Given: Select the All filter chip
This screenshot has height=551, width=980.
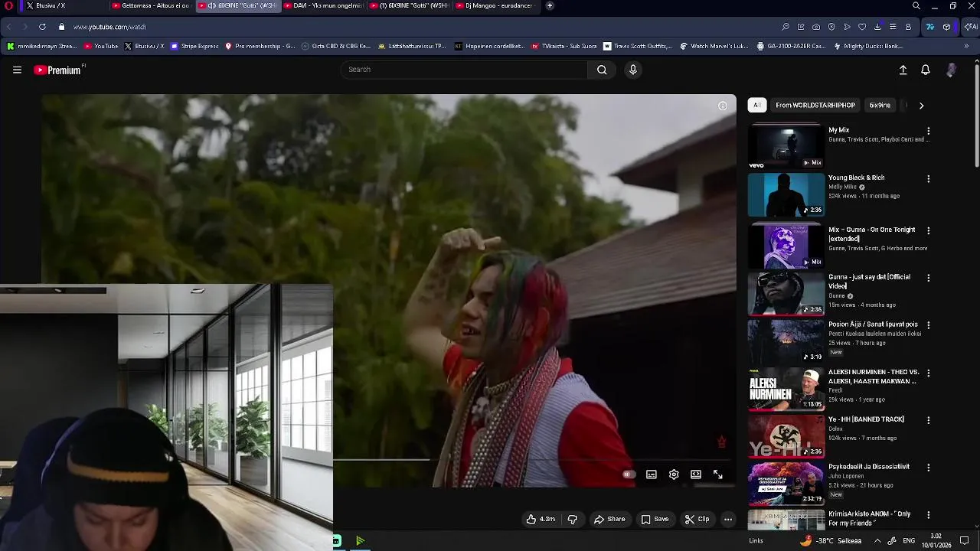Looking at the screenshot, I should tap(756, 106).
